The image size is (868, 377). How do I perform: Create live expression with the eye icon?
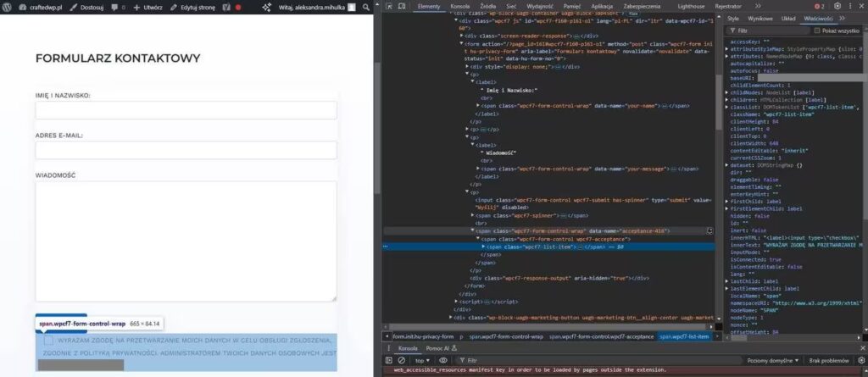[443, 360]
